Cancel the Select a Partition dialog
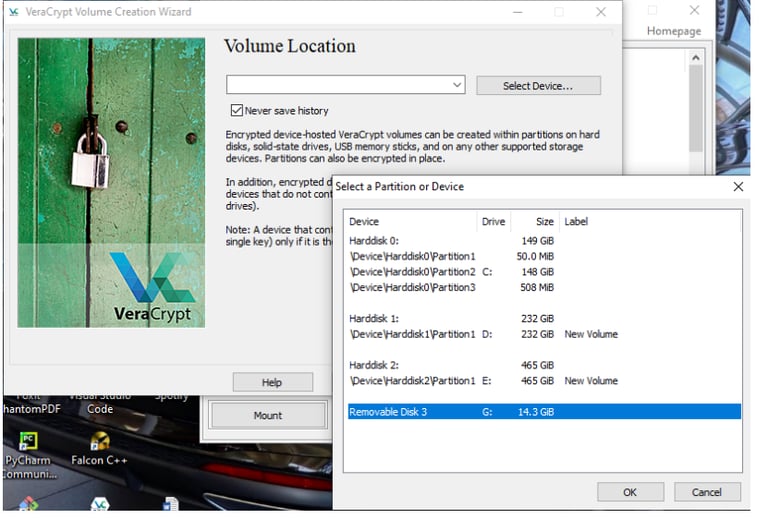This screenshot has width=768, height=518. [x=707, y=492]
